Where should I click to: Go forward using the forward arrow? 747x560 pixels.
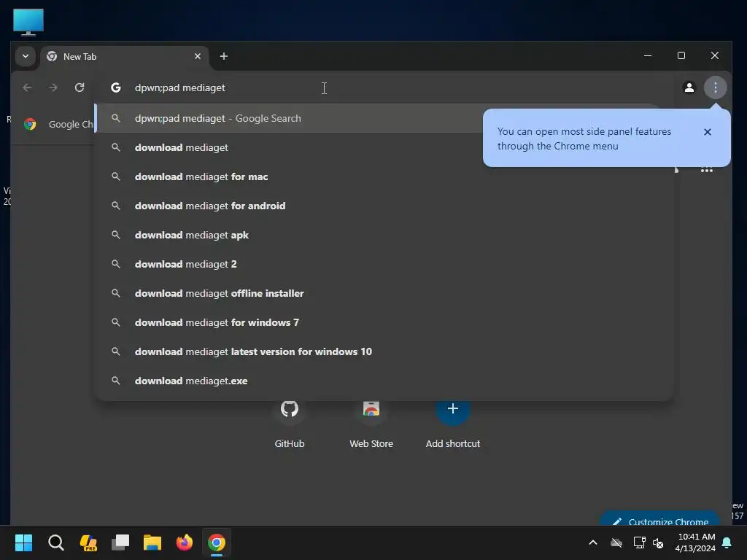[x=53, y=87]
